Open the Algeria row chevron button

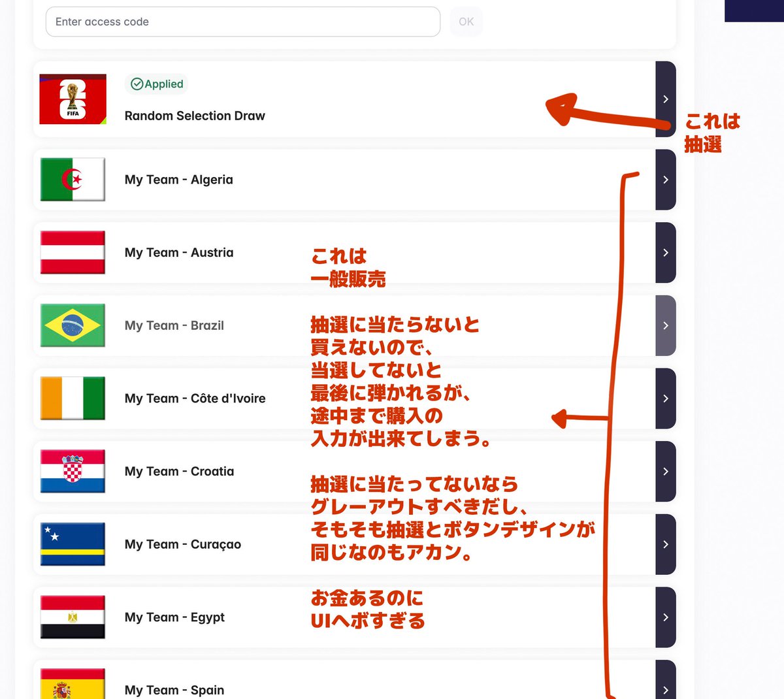click(x=666, y=180)
